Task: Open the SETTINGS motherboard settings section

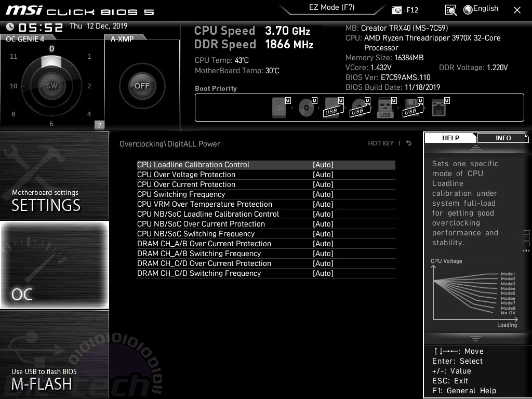Action: 54,176
